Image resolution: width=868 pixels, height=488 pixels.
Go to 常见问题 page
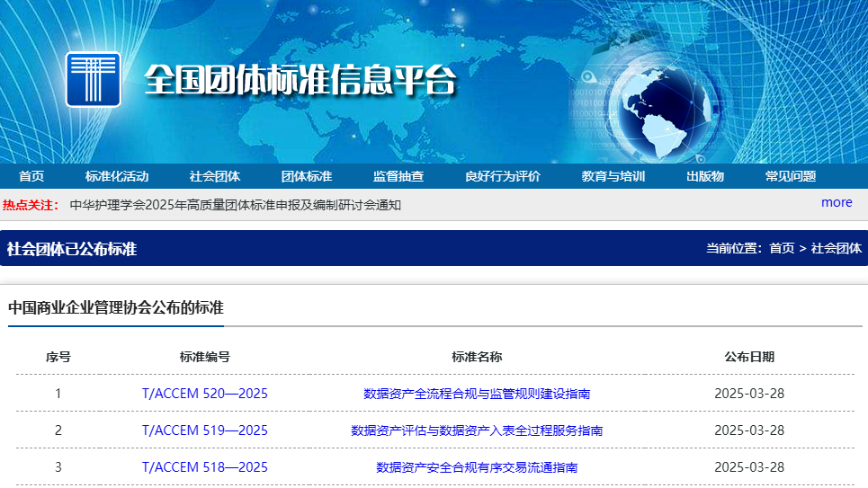pyautogui.click(x=791, y=176)
